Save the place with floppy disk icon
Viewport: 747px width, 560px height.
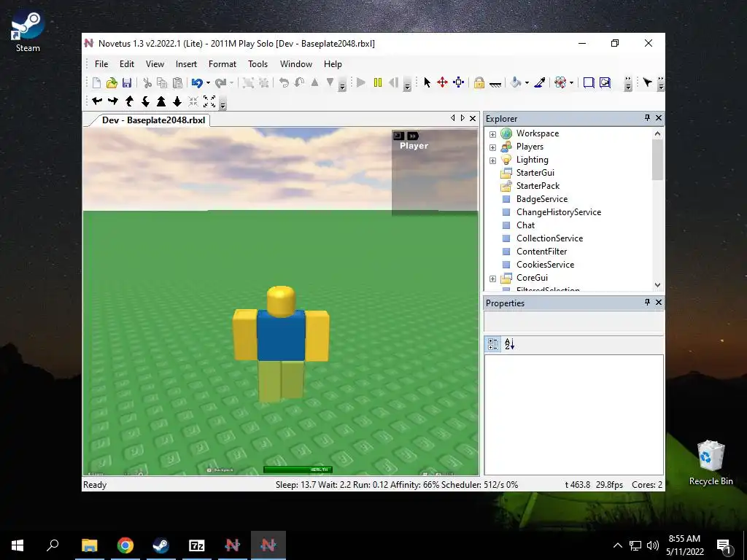click(x=127, y=83)
